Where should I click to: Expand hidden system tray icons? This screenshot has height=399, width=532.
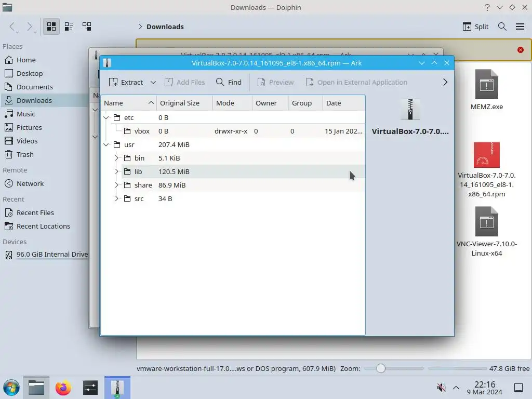(456, 388)
